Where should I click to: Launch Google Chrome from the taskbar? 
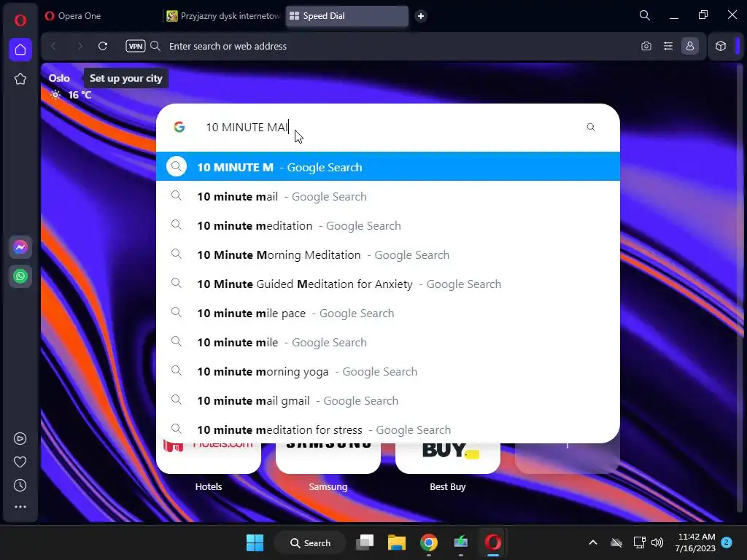(429, 542)
